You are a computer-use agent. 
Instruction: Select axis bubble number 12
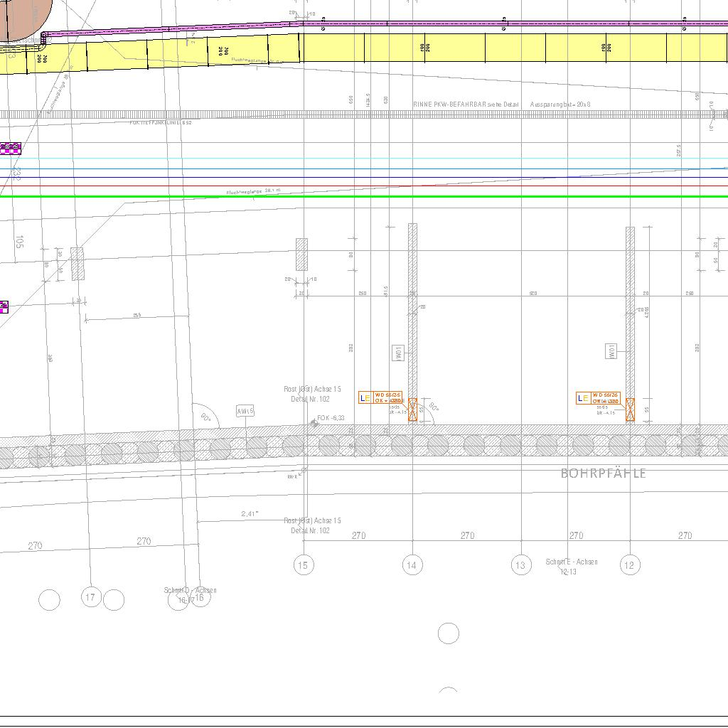click(630, 565)
